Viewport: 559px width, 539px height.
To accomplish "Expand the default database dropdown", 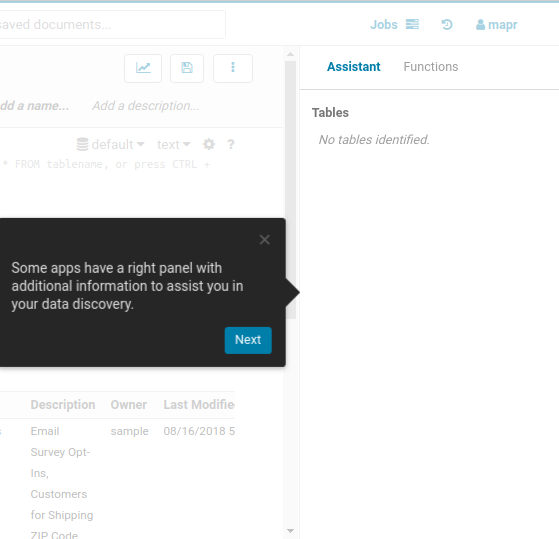I will (111, 144).
